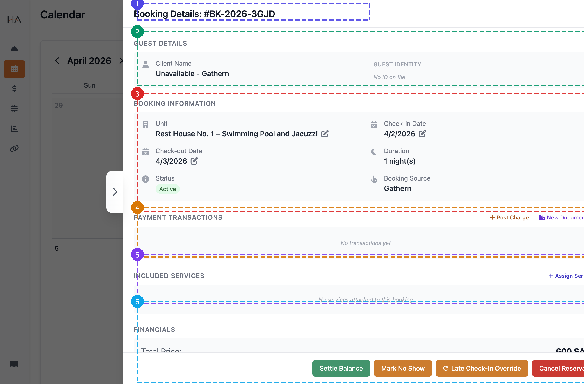Click the Cancel Reservation button

(x=558, y=368)
